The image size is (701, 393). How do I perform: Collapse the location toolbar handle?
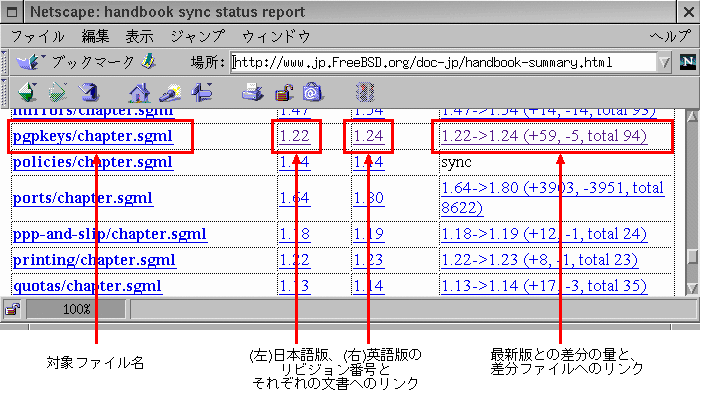coord(4,62)
